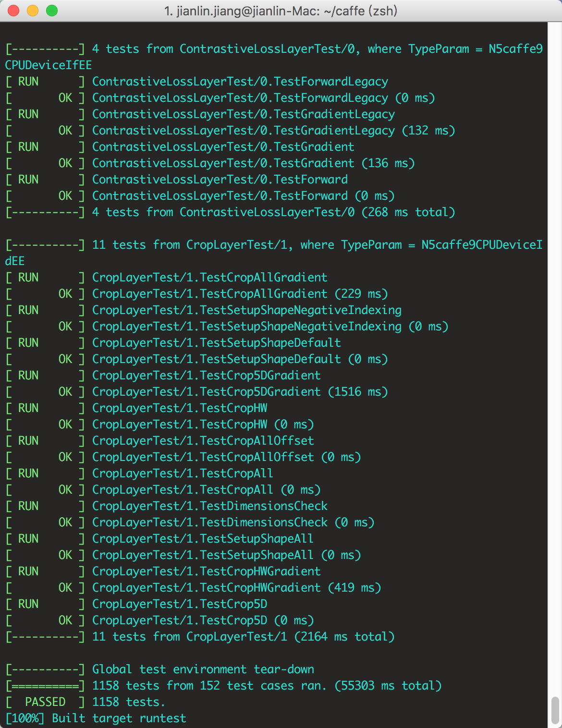Click the terminal window title text
The image size is (562, 728).
point(281,11)
